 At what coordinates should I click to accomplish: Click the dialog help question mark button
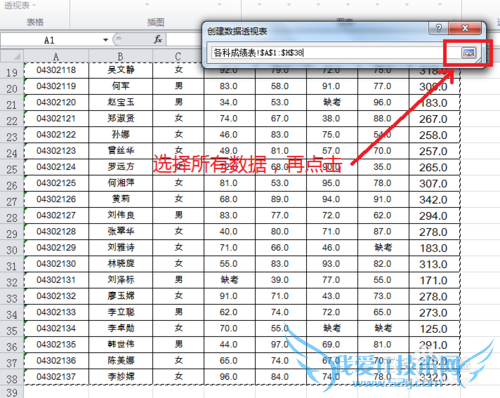[x=439, y=28]
